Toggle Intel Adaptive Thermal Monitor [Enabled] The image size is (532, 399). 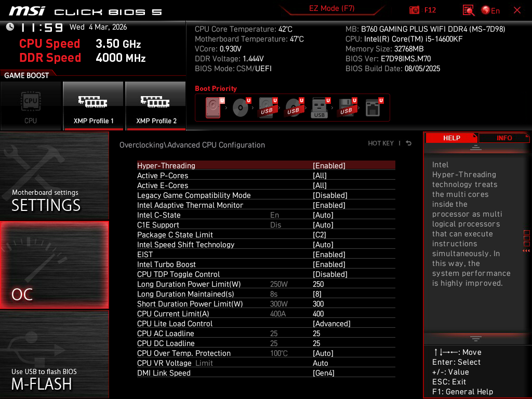click(x=329, y=205)
